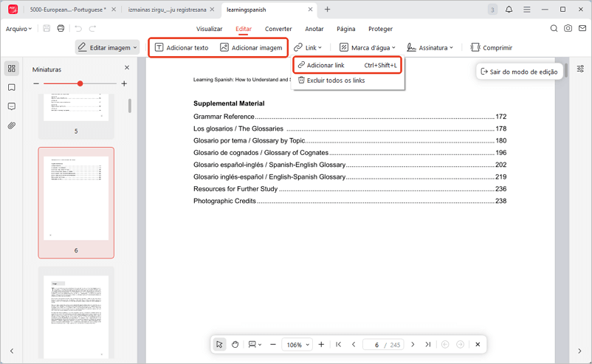Open the 106% zoom level dropdown
The height and width of the screenshot is (364, 592).
[297, 345]
